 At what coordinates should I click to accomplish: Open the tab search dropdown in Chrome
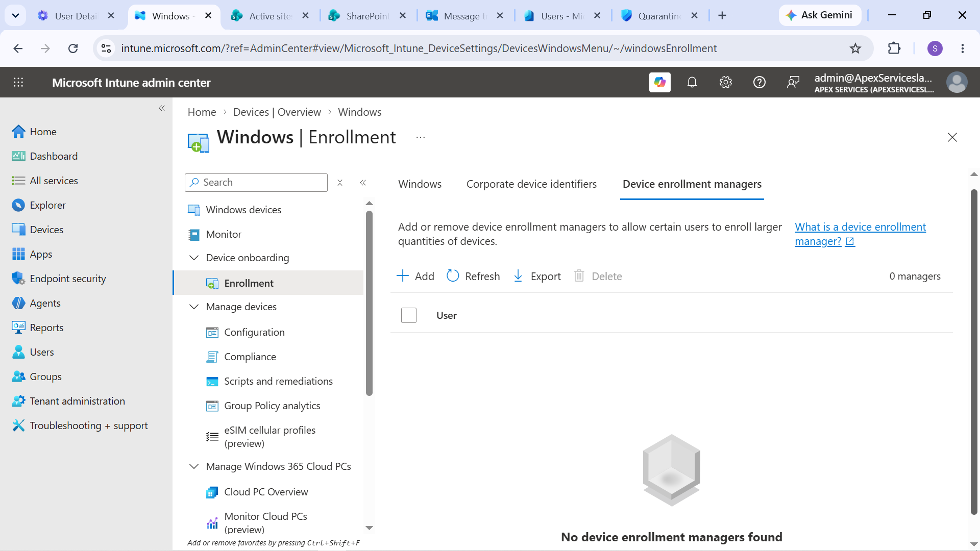[x=15, y=15]
